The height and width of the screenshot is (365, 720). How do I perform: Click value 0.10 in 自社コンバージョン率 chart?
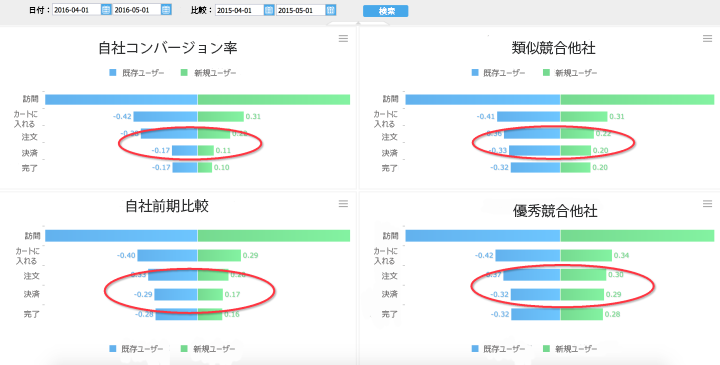(x=221, y=168)
